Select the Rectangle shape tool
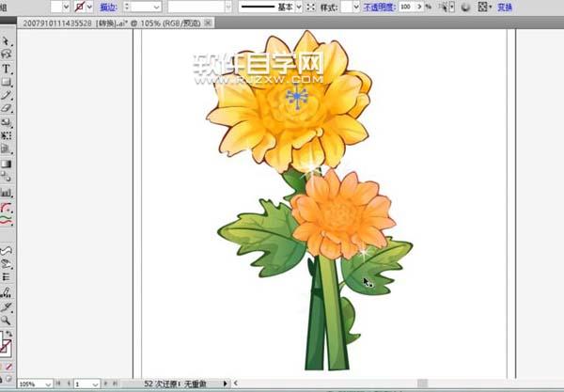The image size is (564, 392). [x=6, y=82]
